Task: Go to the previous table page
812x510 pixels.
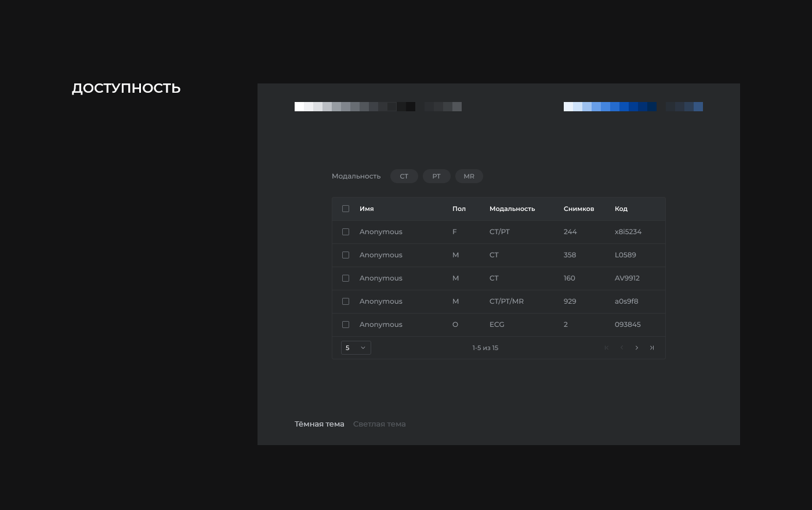Action: [622, 348]
